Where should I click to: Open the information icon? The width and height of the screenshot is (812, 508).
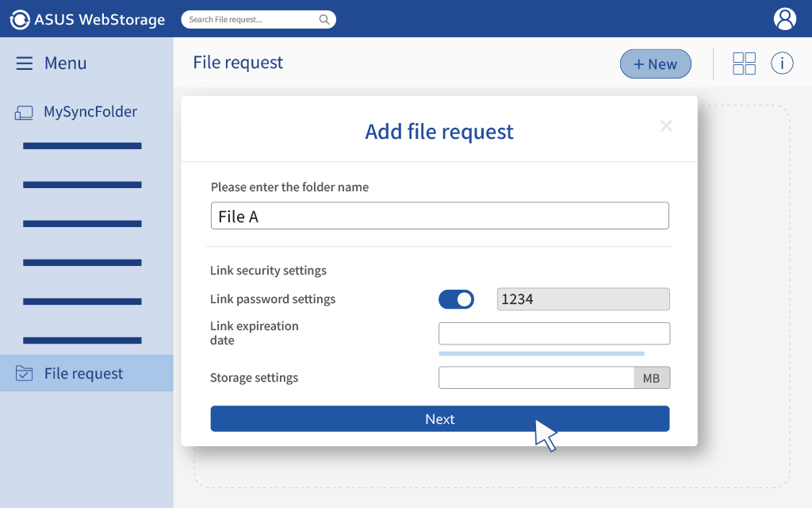coord(782,63)
